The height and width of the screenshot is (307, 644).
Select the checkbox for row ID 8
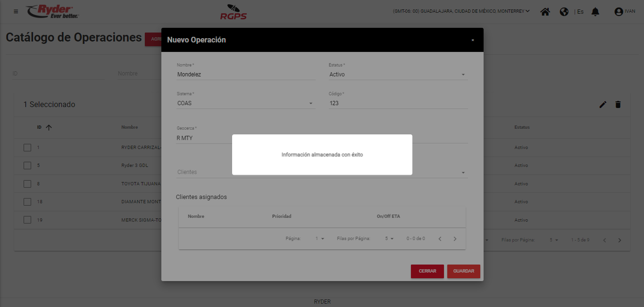tap(27, 184)
